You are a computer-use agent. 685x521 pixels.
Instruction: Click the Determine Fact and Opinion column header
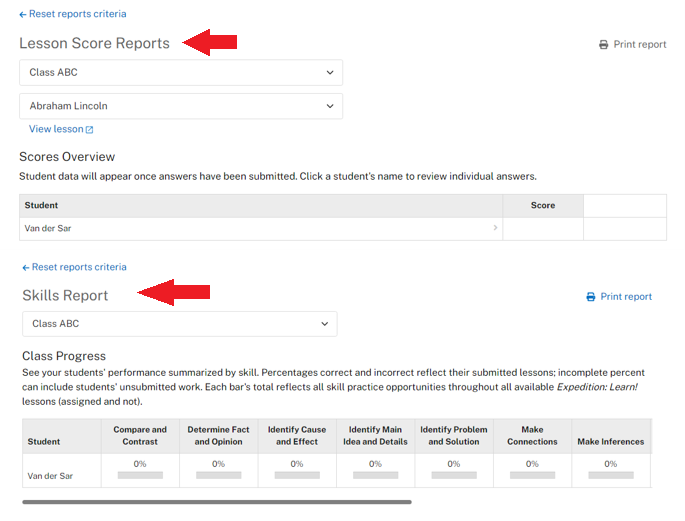[x=218, y=435]
